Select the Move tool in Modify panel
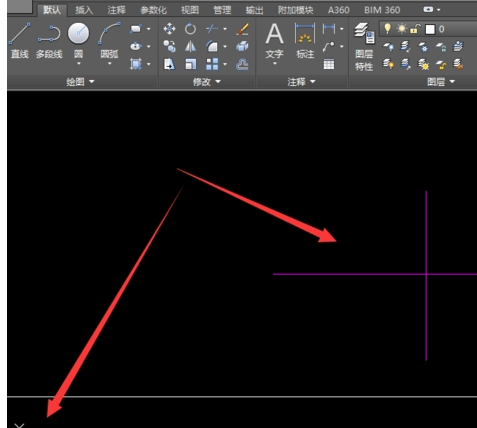Image resolution: width=477 pixels, height=428 pixels. click(169, 29)
